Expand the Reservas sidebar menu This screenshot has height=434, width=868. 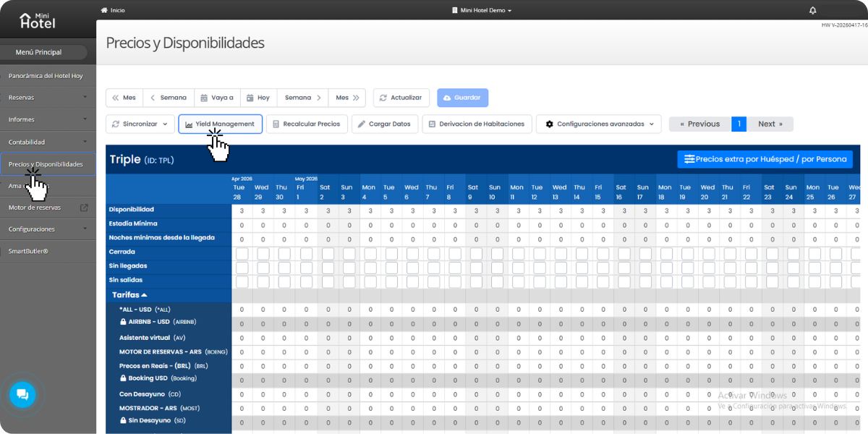[48, 98]
